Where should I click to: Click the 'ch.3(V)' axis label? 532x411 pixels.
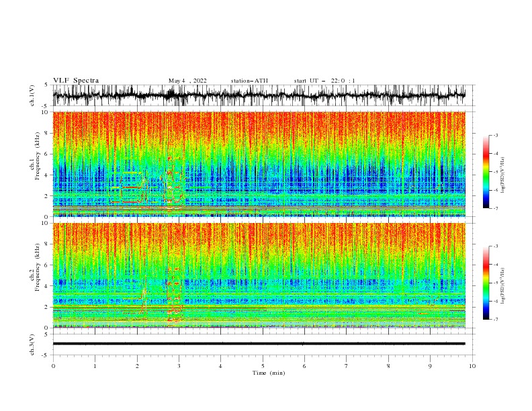[32, 345]
